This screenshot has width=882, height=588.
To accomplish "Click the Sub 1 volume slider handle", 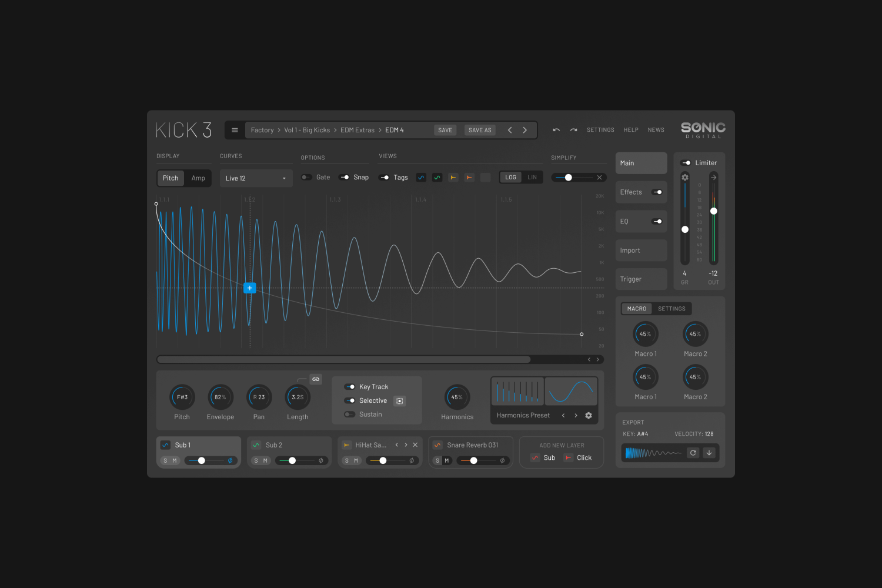I will [201, 460].
